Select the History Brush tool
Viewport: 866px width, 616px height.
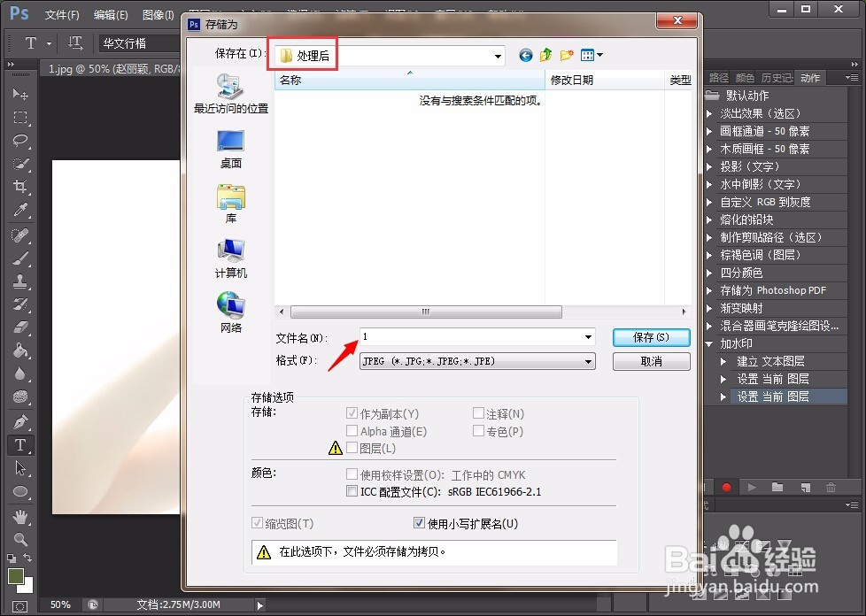20,304
